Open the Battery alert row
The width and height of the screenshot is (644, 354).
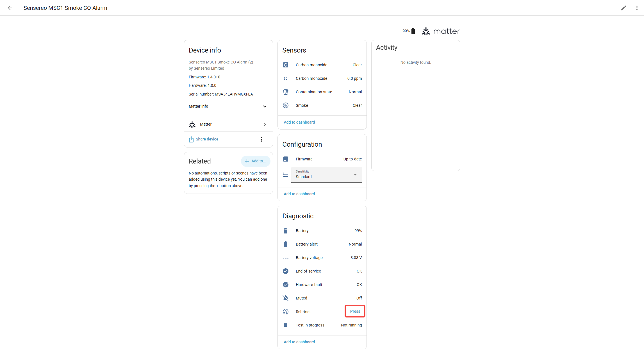322,244
